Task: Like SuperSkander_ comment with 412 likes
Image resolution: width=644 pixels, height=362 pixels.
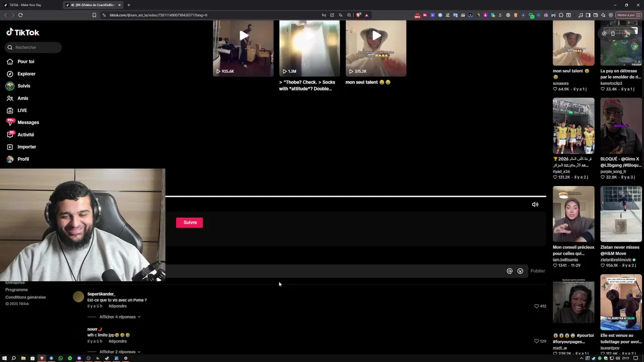Action: (536, 306)
